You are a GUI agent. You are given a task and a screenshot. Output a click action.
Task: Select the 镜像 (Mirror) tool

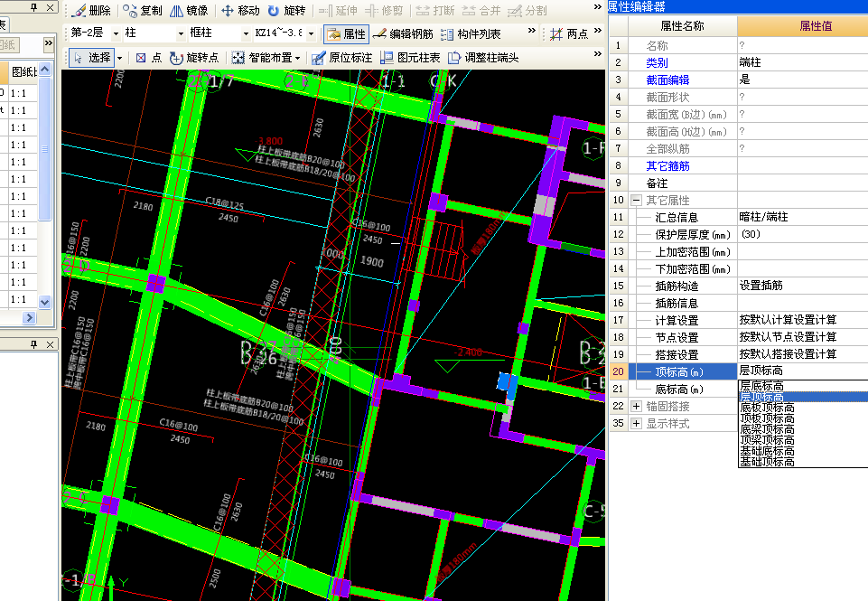tap(189, 10)
